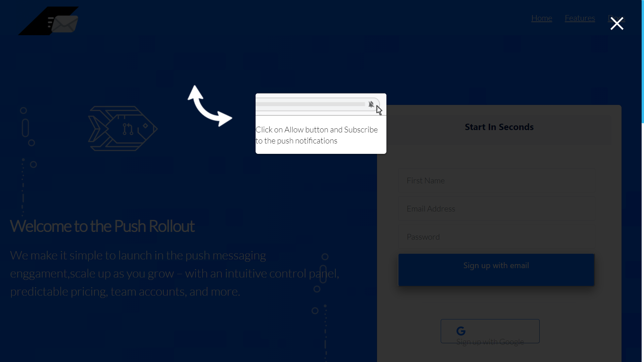Open the Home navigation dropdown
The width and height of the screenshot is (644, 362).
(x=541, y=18)
